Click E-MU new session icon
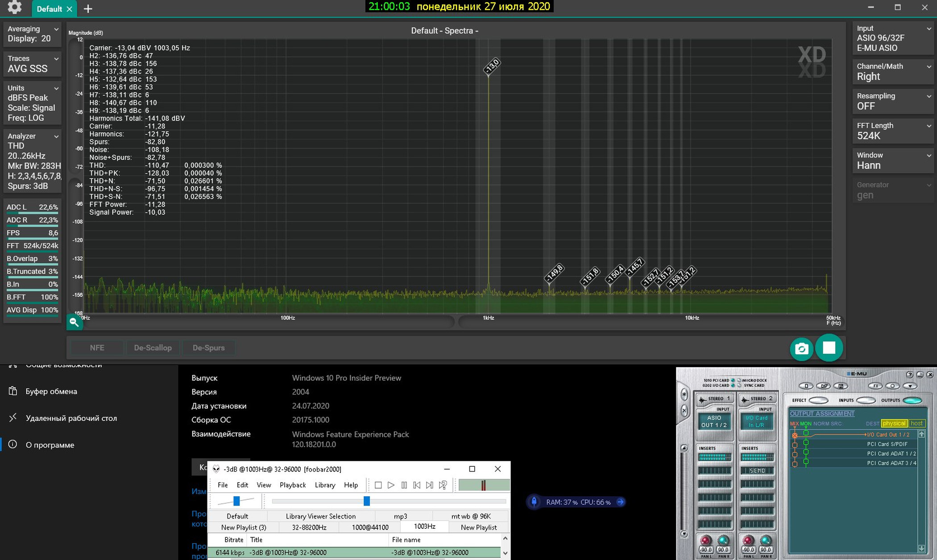 point(806,386)
